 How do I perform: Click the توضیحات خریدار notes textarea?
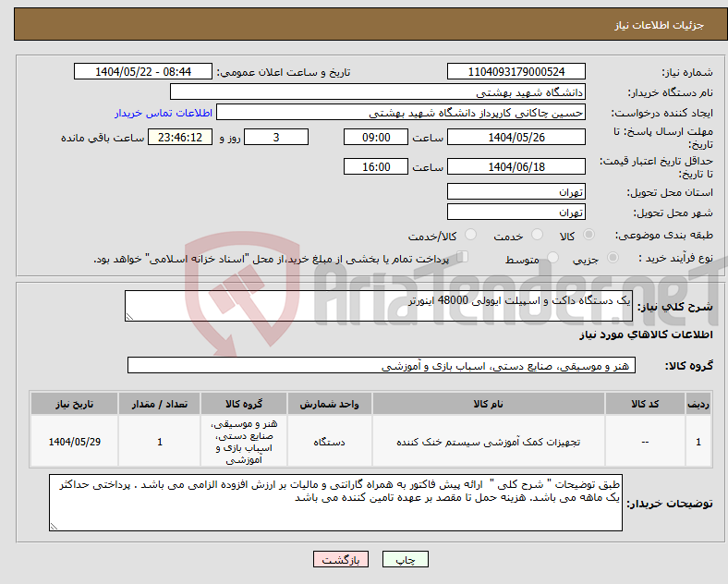point(335,503)
